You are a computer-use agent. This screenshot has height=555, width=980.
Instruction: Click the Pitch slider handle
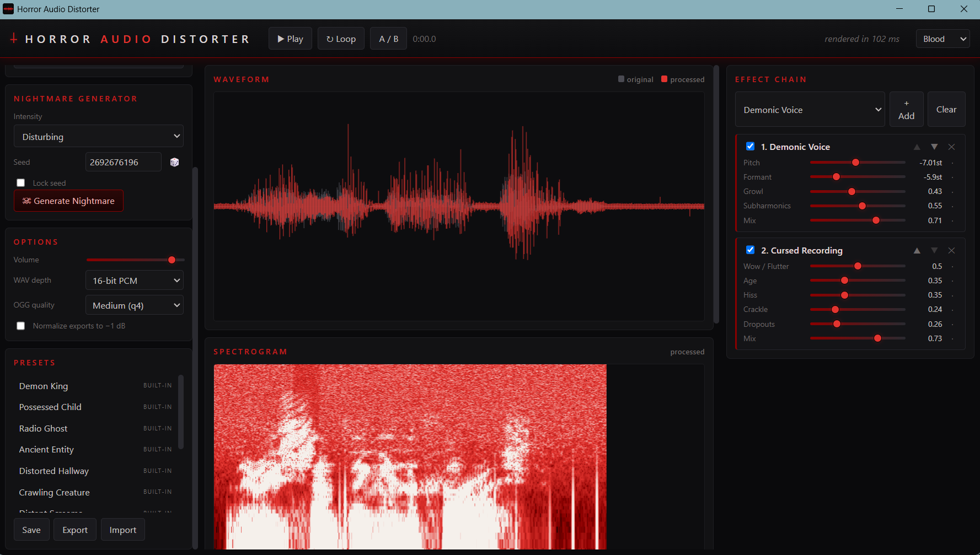pyautogui.click(x=855, y=163)
